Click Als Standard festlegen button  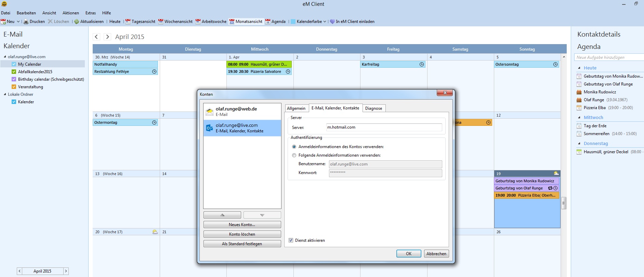(x=242, y=244)
